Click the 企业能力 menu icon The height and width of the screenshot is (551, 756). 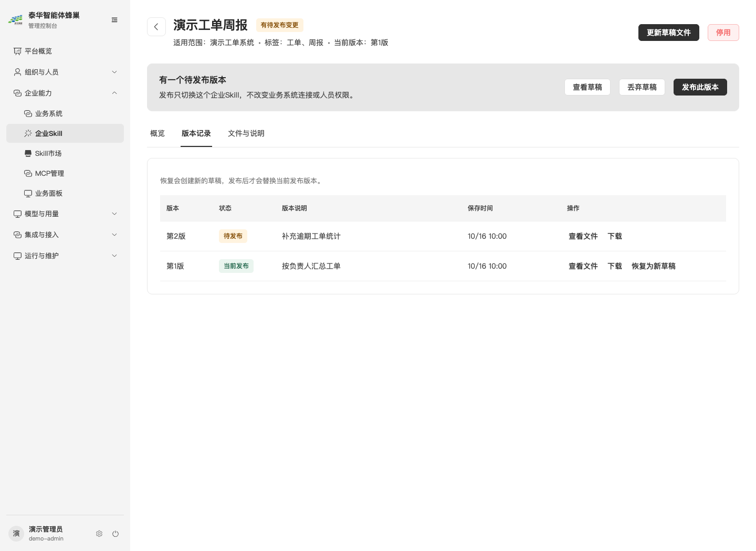click(17, 93)
